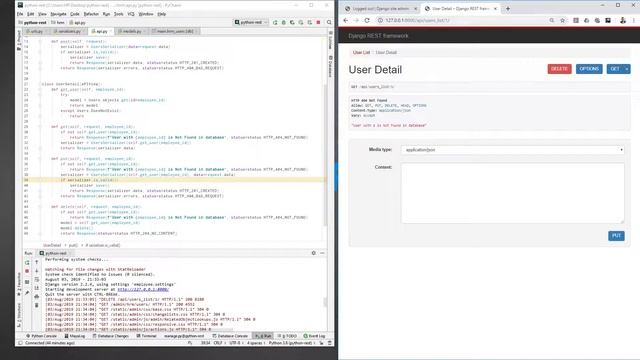This screenshot has width=640, height=360.
Task: Click the trash Clear All icon in Run console
Action: [36, 305]
